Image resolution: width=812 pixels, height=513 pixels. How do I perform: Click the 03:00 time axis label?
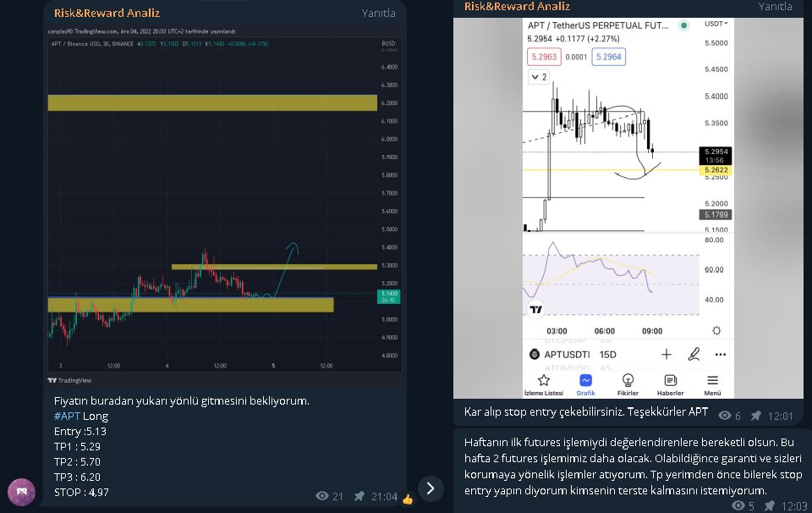click(557, 331)
